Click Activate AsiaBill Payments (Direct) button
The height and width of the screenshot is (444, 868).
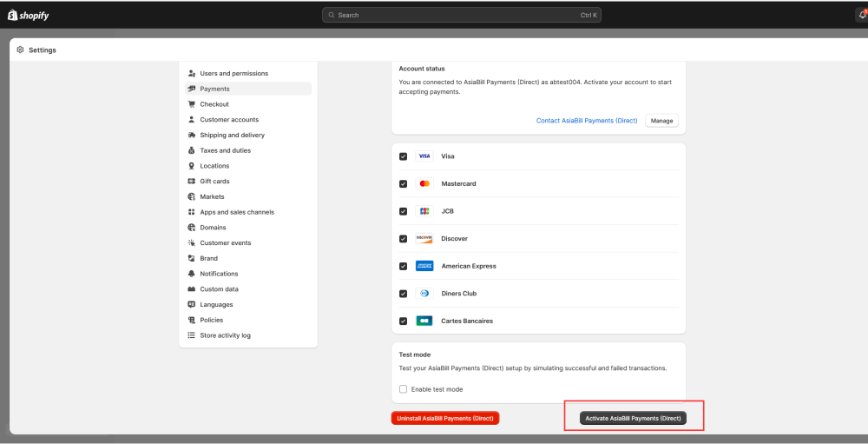tap(633, 418)
